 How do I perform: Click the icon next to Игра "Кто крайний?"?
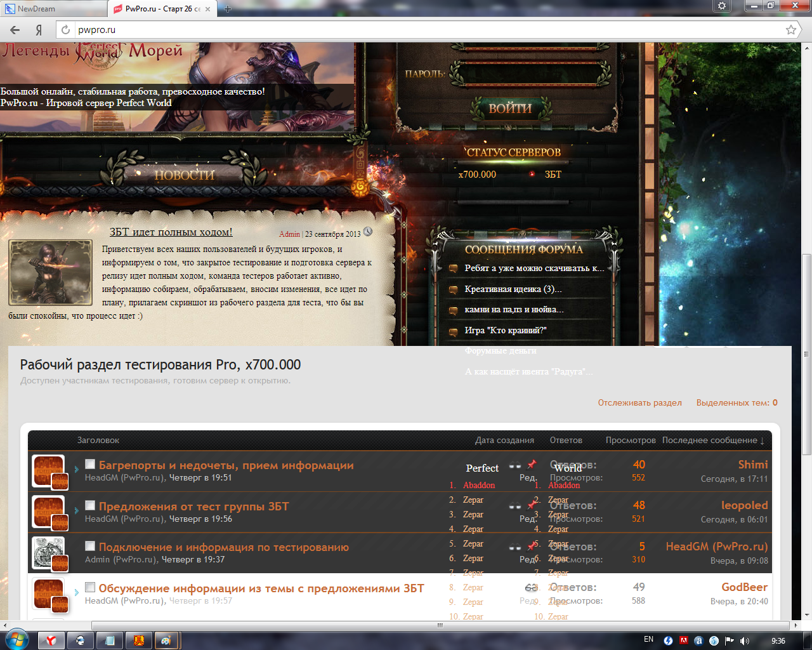[x=453, y=331]
